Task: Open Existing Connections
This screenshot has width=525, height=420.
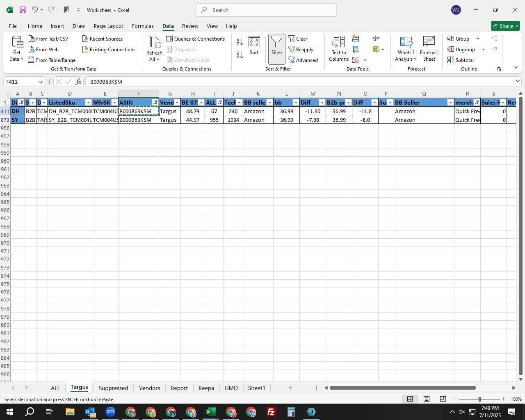Action: click(x=109, y=49)
